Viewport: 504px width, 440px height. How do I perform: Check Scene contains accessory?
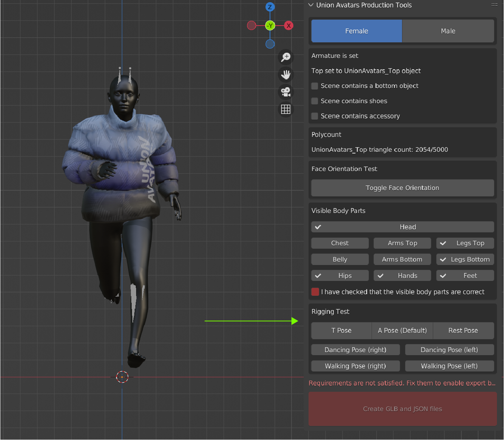315,116
